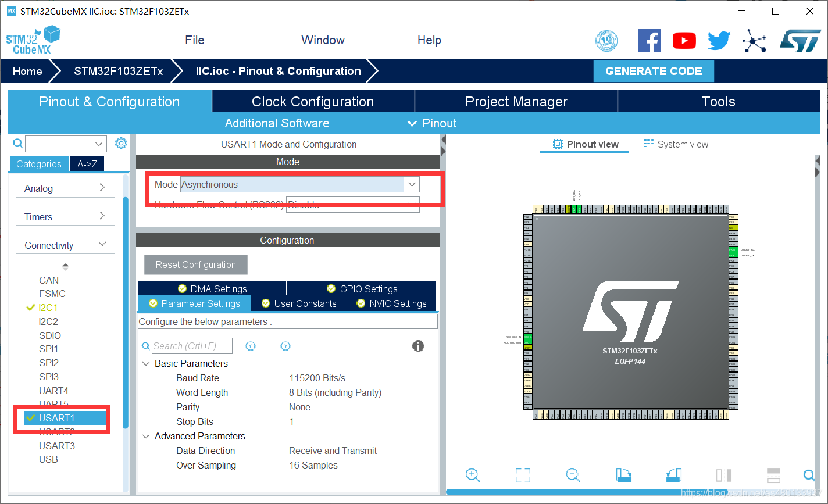
Task: Select USART3 in the Connectivity list
Action: click(x=57, y=446)
